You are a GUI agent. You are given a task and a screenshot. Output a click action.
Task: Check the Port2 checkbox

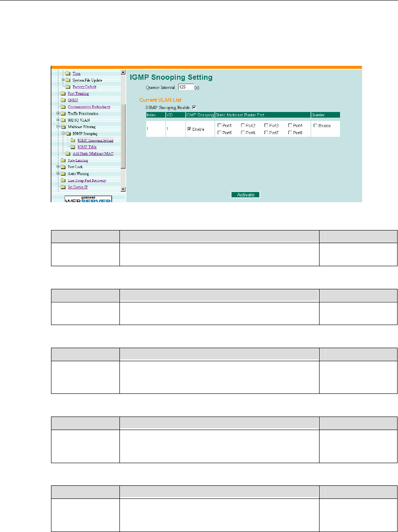tap(243, 125)
